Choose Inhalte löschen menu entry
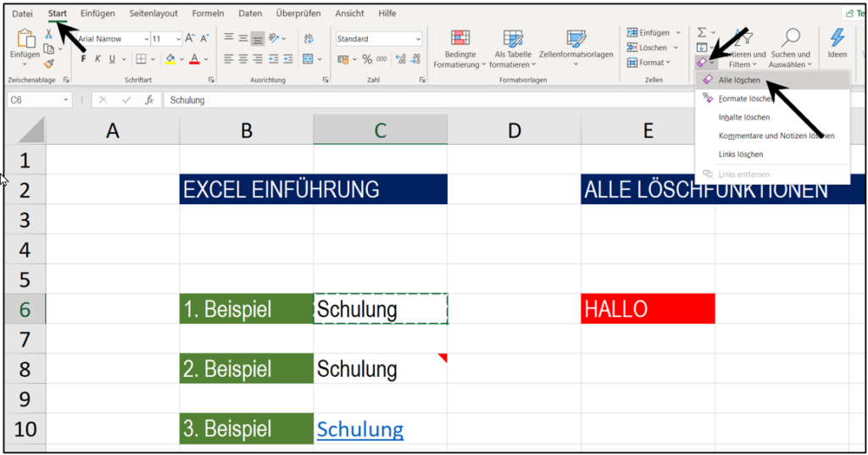Screen dimensions: 868x455 772,117
